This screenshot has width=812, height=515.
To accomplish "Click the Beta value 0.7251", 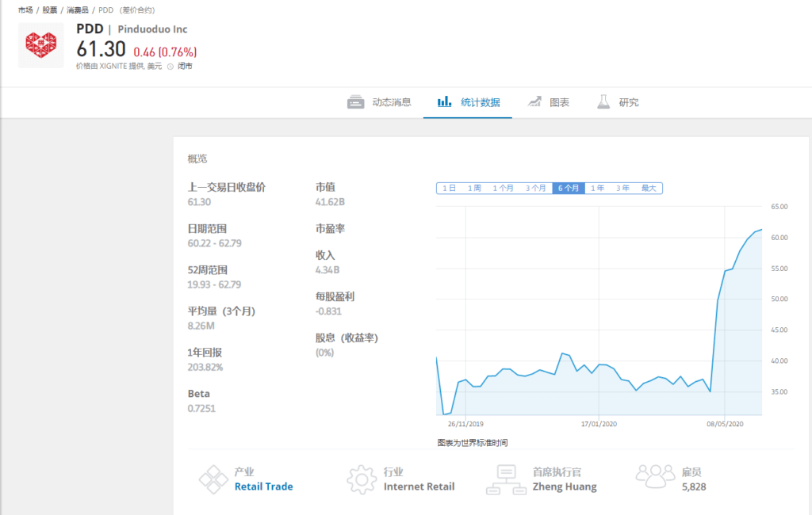I will 201,408.
